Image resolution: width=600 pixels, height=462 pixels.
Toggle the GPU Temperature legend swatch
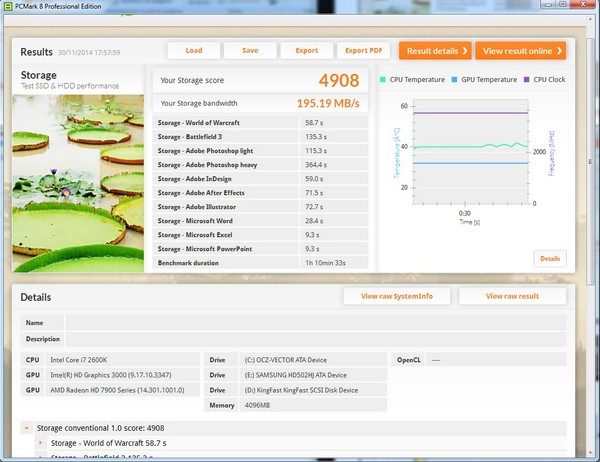click(454, 80)
